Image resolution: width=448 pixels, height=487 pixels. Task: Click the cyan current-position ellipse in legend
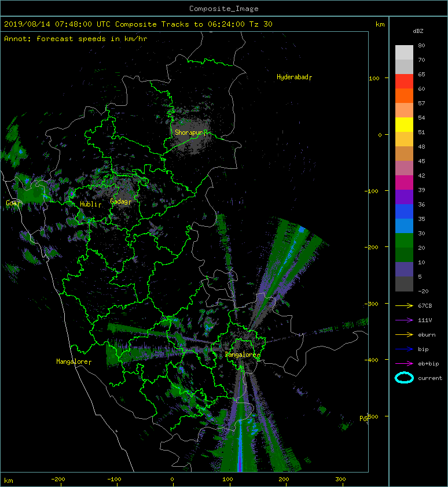404,378
